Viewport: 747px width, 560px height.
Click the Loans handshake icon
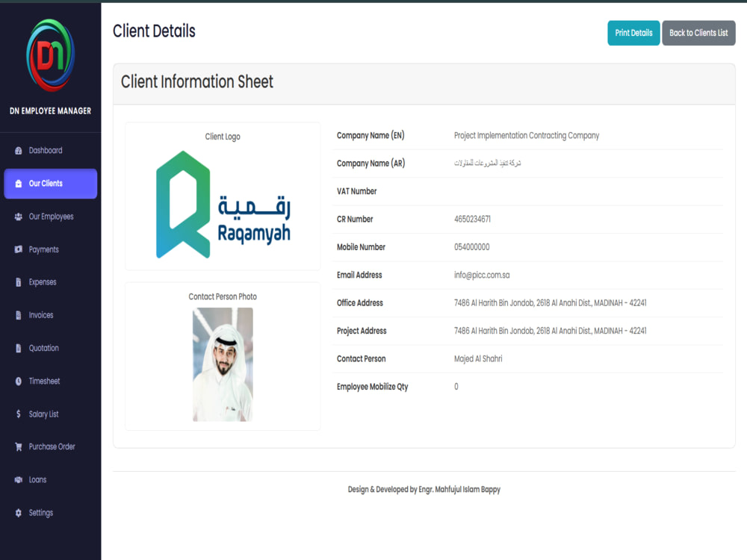coord(19,479)
